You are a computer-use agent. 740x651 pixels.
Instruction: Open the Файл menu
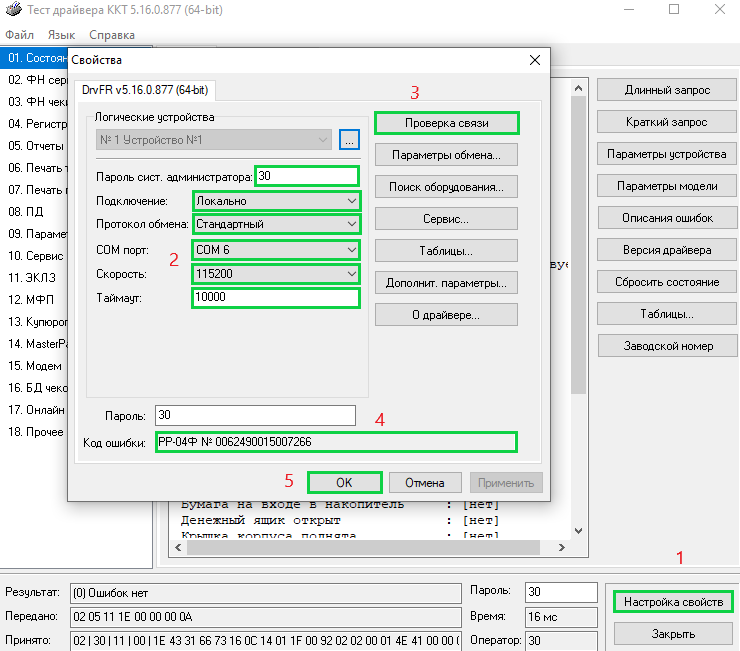(x=19, y=35)
